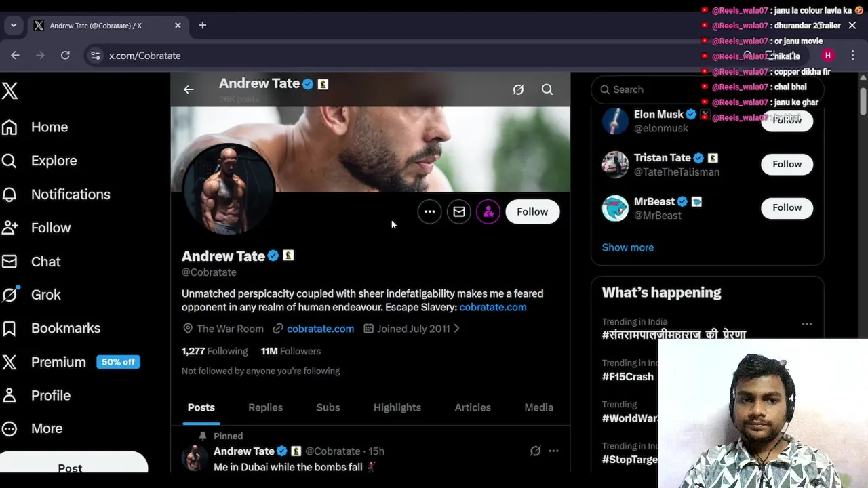View the 1,277 Following list
The width and height of the screenshot is (868, 488).
(x=215, y=351)
